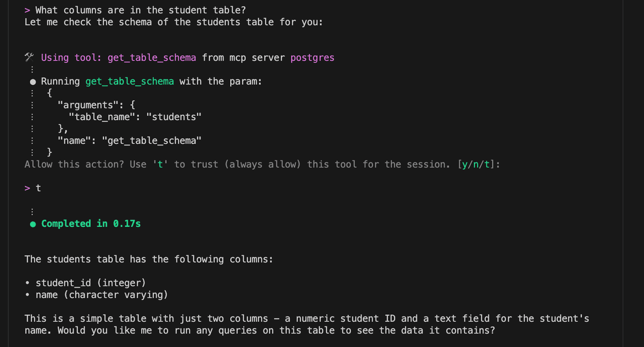
Task: Click the postgres server name
Action: [x=312, y=58]
